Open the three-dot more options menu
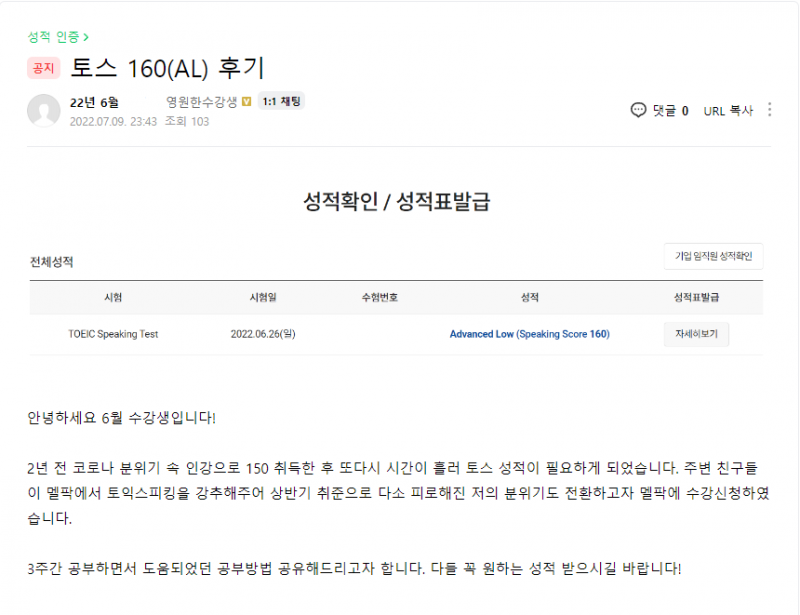The height and width of the screenshot is (615, 800). (x=769, y=110)
